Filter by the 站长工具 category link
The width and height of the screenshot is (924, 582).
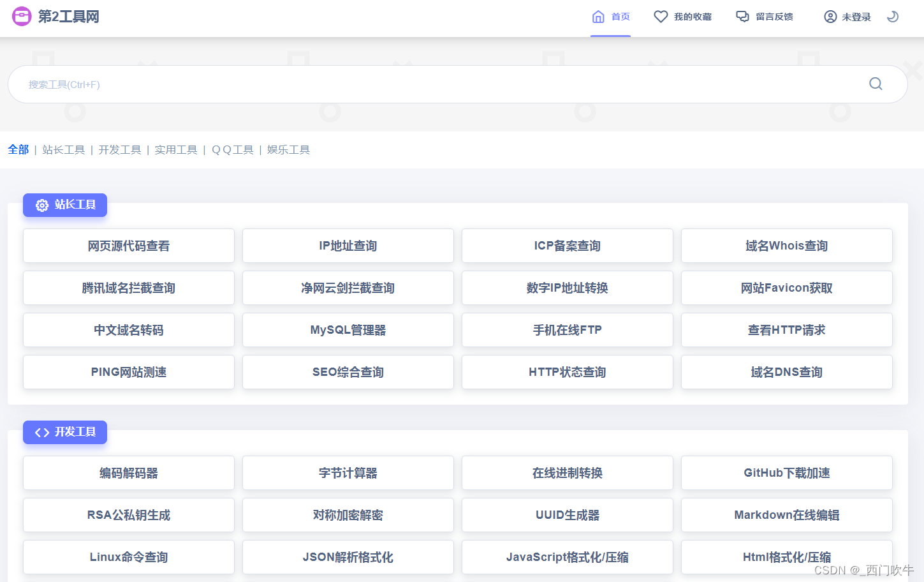click(64, 150)
